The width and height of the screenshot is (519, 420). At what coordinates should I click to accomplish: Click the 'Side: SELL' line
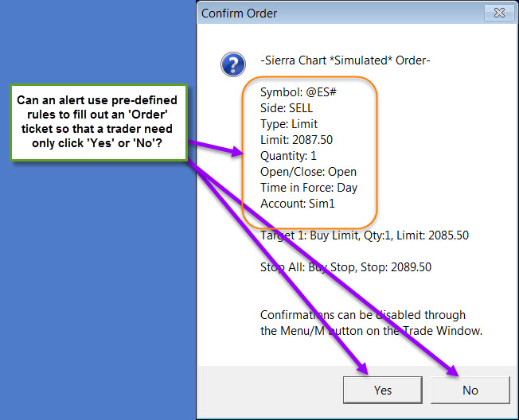point(287,108)
